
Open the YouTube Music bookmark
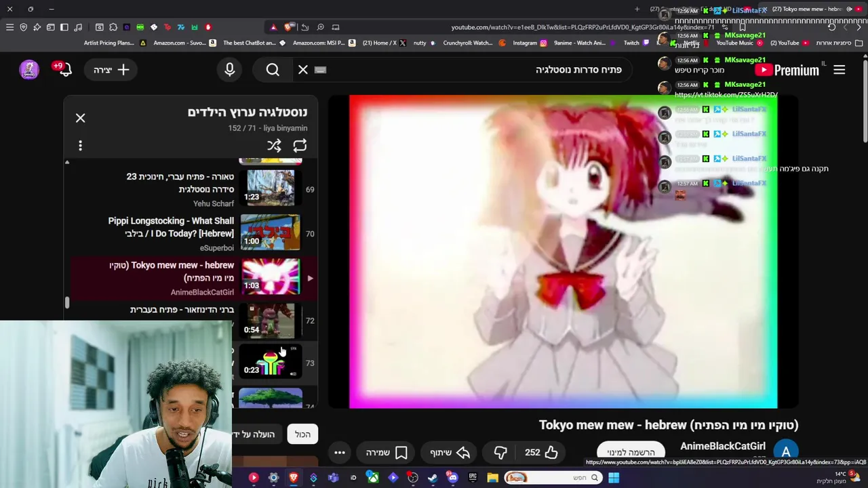click(x=739, y=43)
